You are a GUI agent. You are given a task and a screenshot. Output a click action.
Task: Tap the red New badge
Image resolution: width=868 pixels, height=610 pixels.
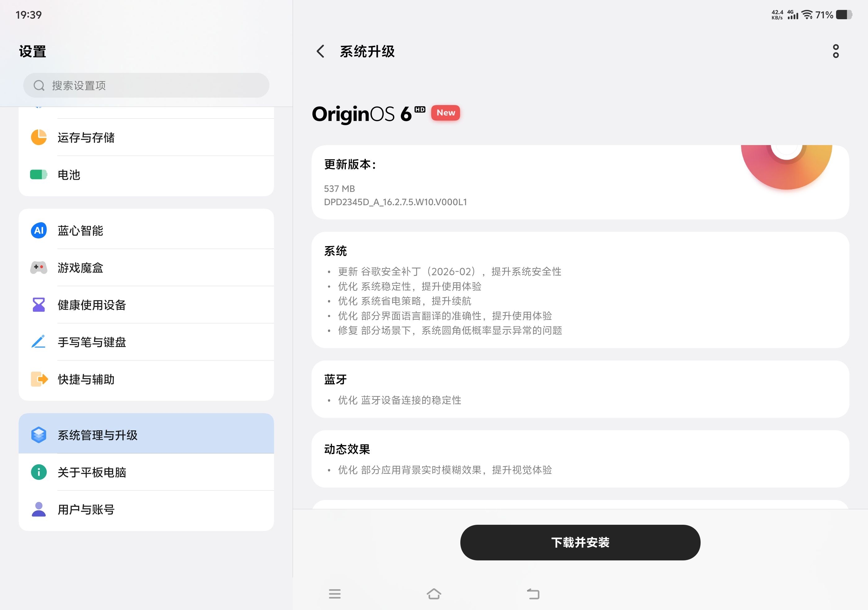tap(445, 113)
